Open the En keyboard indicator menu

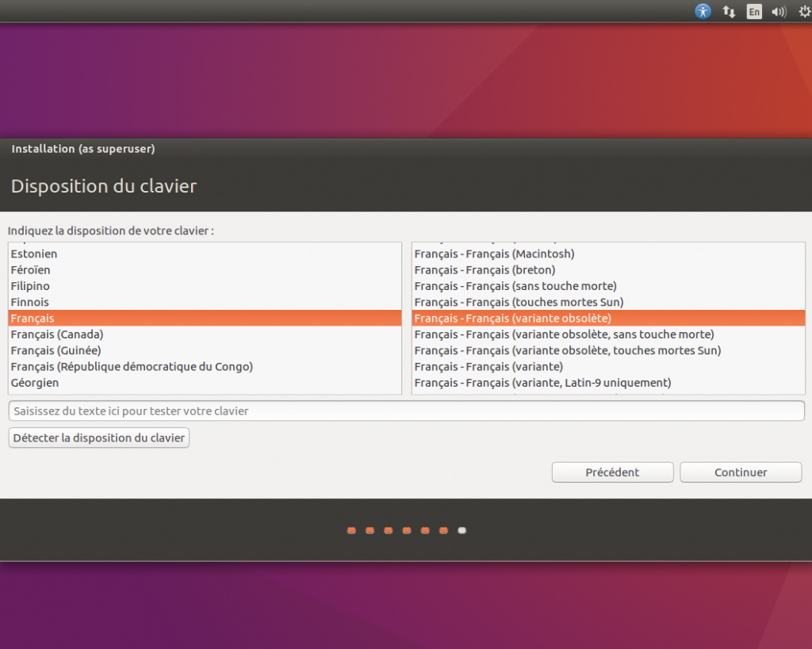click(754, 12)
